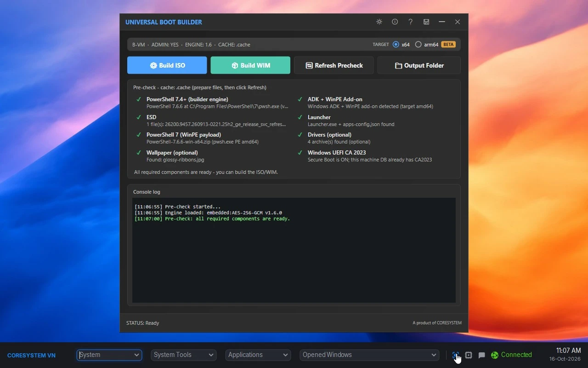
Task: Expand the System Tools dropdown
Action: tap(184, 355)
